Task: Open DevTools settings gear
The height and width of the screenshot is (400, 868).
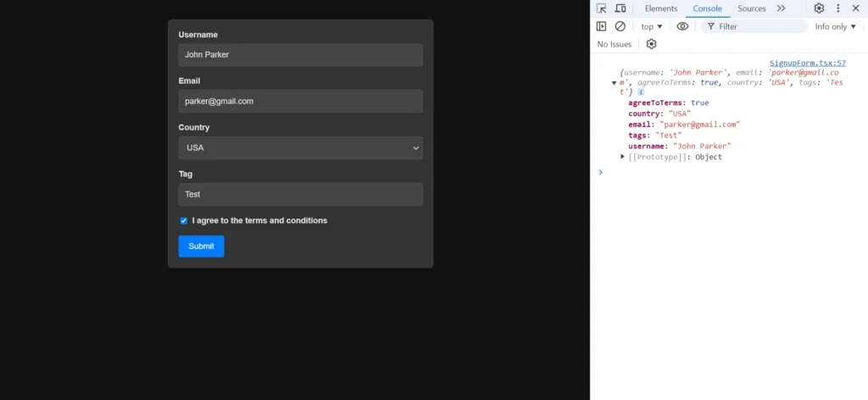Action: pos(819,8)
